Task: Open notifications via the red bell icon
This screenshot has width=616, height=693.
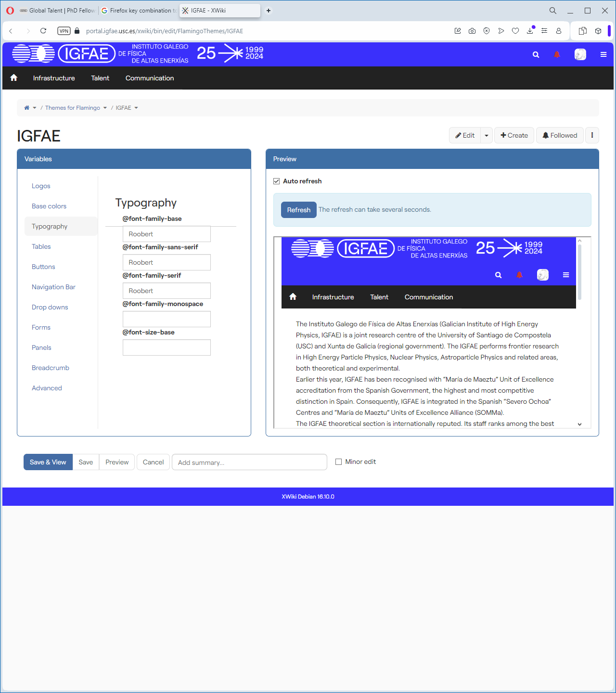Action: coord(557,55)
